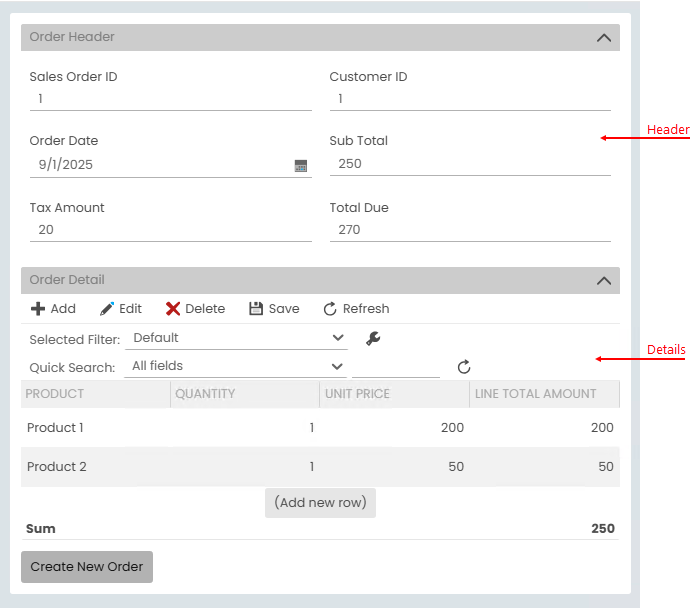Click the red Delete X icon
This screenshot has height=608, width=699.
pyautogui.click(x=173, y=309)
